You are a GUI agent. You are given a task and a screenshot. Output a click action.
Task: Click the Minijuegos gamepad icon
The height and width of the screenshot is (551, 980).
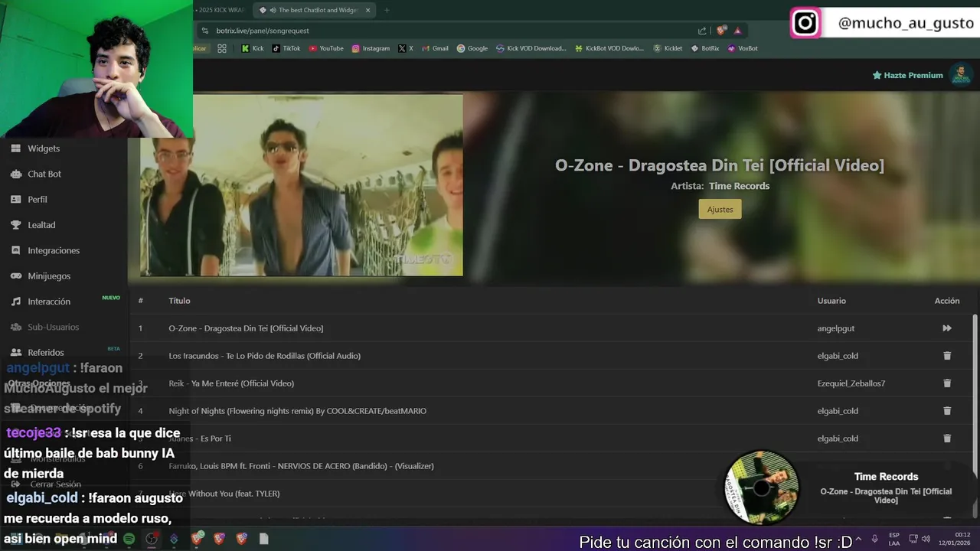[x=15, y=275]
